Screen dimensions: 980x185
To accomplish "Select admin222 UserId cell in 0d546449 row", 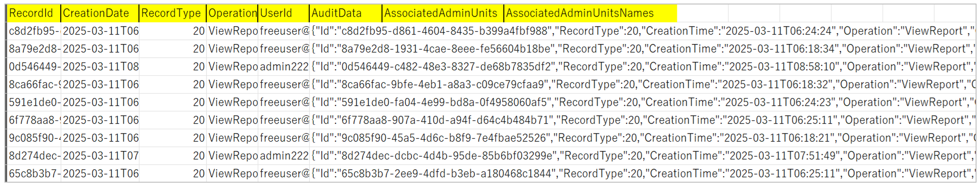I will tap(284, 67).
